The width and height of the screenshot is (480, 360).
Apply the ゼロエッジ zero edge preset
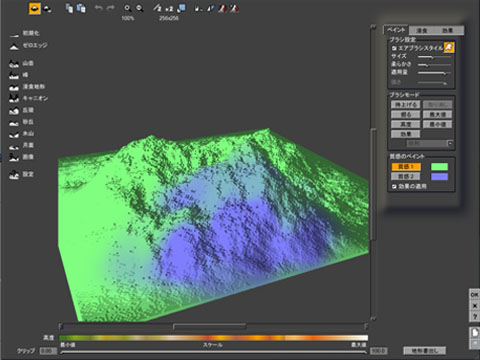(x=28, y=46)
